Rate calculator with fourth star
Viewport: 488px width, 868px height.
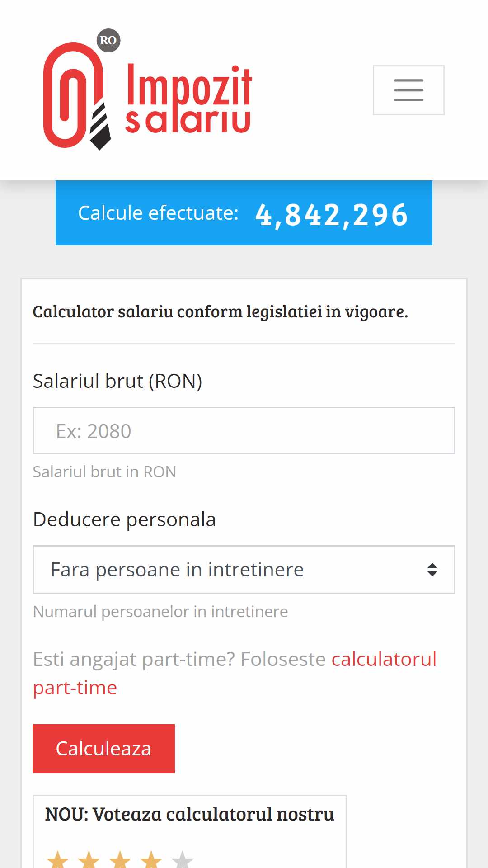tap(151, 859)
